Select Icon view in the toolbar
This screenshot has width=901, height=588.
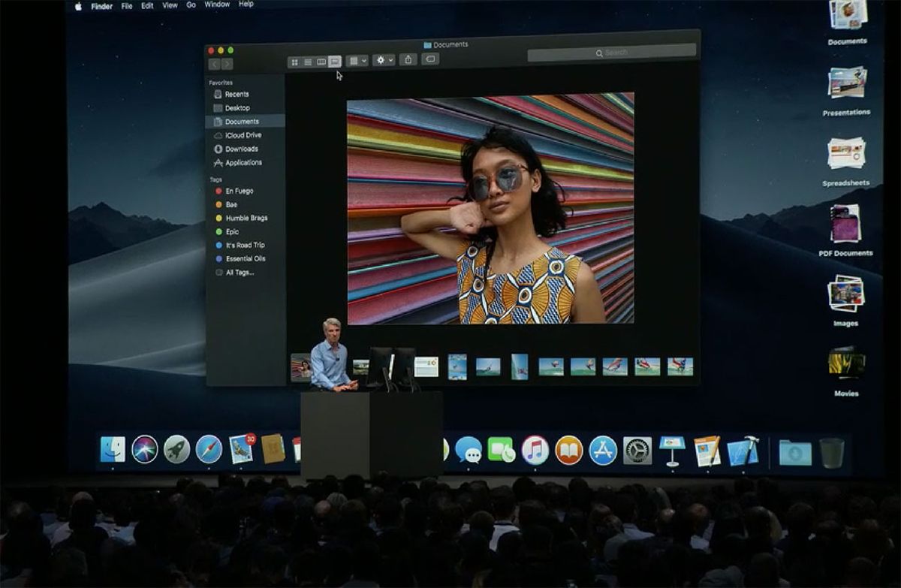pyautogui.click(x=295, y=60)
